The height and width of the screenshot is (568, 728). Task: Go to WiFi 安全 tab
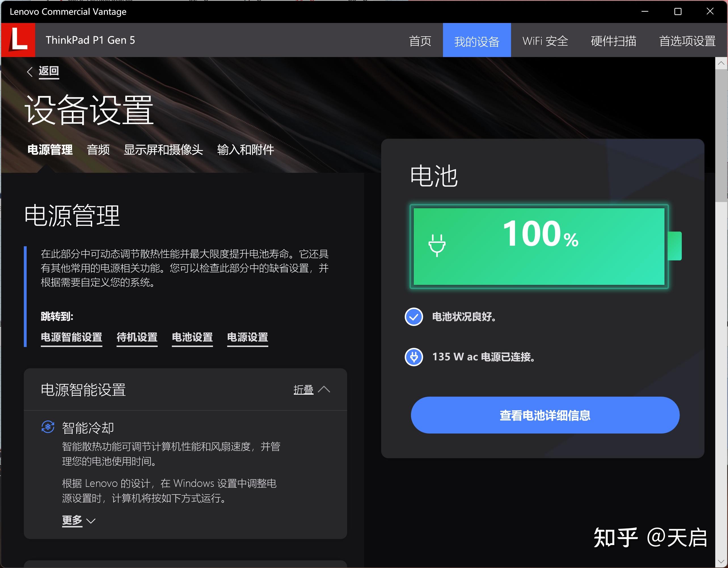[545, 41]
